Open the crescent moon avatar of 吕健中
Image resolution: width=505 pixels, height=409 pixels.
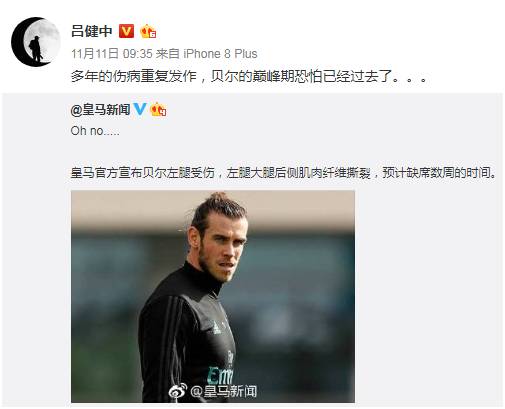pos(36,42)
